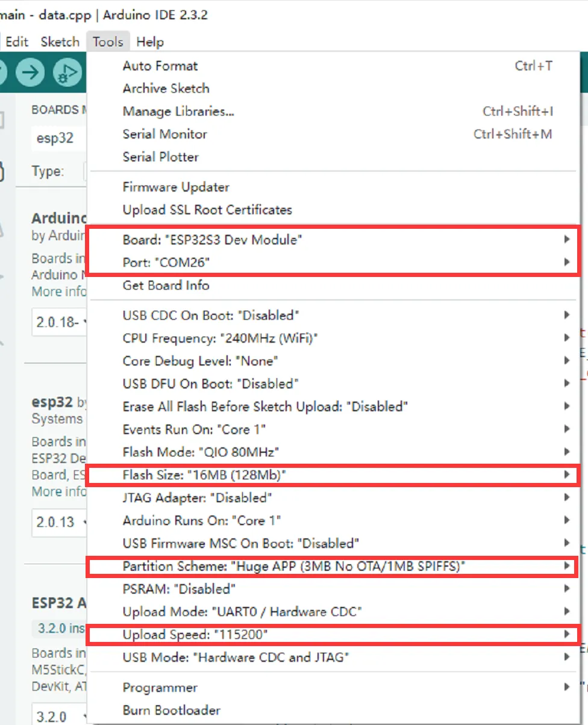The width and height of the screenshot is (588, 725).
Task: Open USB DFU On Boot submenu
Action: (334, 384)
